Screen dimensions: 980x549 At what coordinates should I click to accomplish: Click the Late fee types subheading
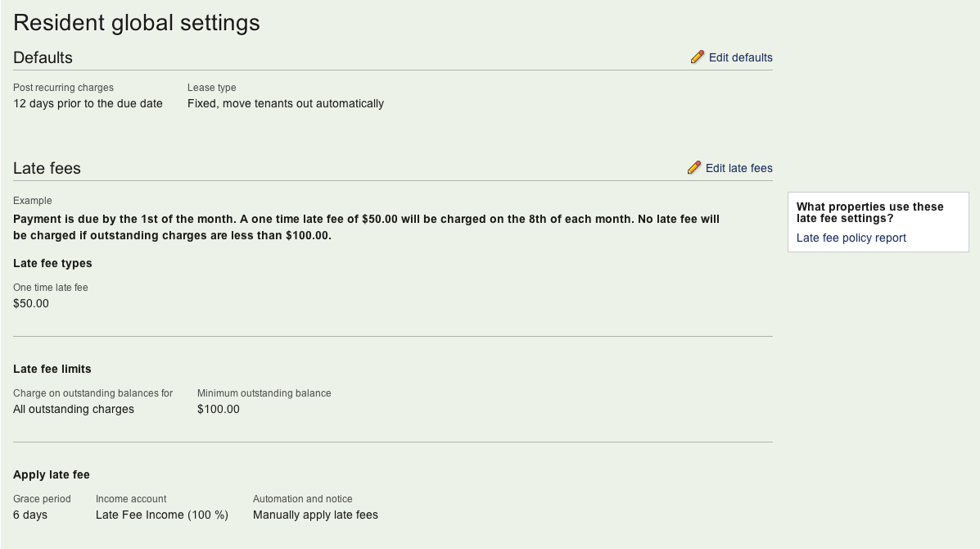[x=52, y=263]
